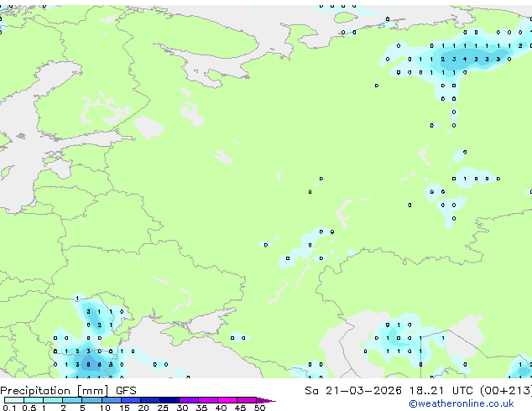532x411 pixels.
Task: Click the 'Precipitation [mm] GFS' title text
Action: point(68,391)
